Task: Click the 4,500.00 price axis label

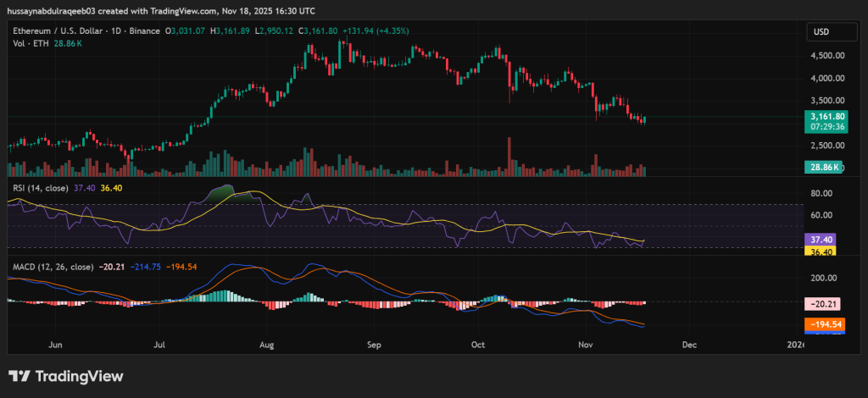Action: click(829, 56)
